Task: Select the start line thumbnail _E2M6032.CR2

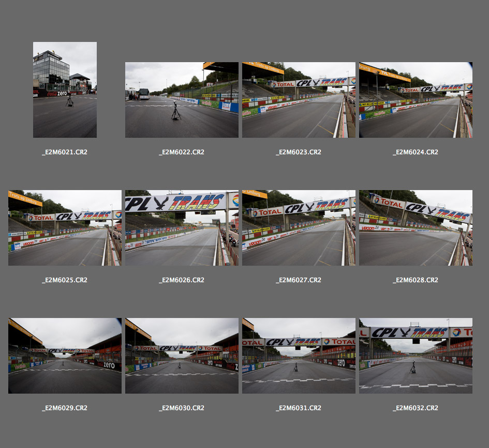Action: pyautogui.click(x=416, y=356)
